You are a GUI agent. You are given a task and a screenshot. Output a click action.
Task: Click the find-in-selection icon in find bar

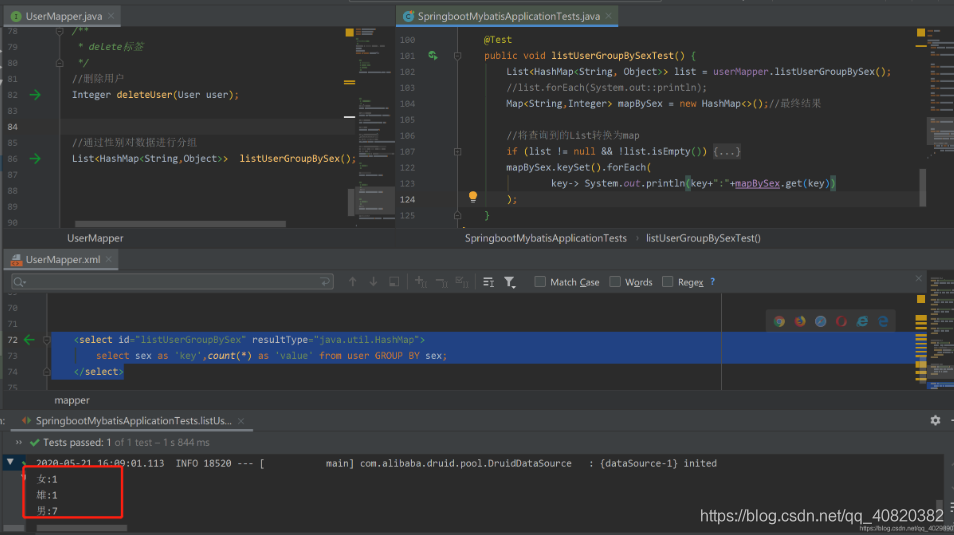394,282
